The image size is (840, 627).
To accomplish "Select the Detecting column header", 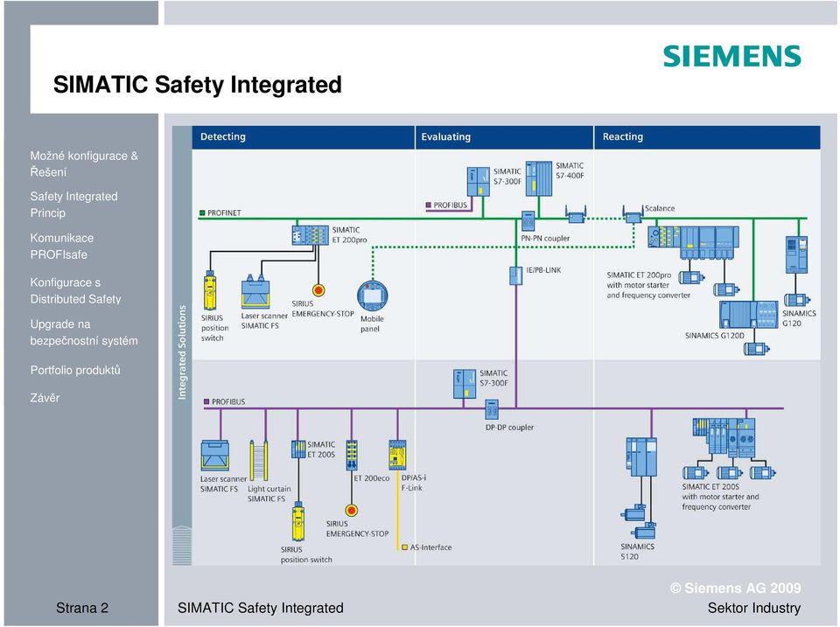I will click(304, 137).
